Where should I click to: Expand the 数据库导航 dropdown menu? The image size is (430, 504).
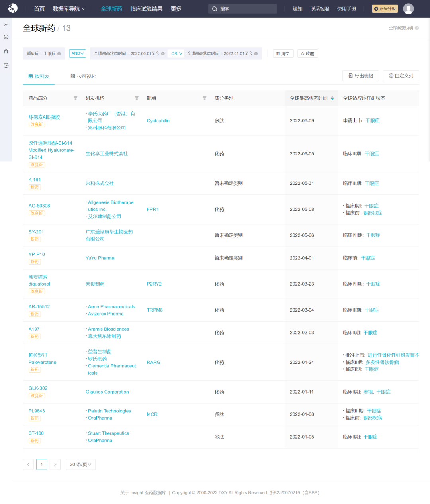coord(68,9)
